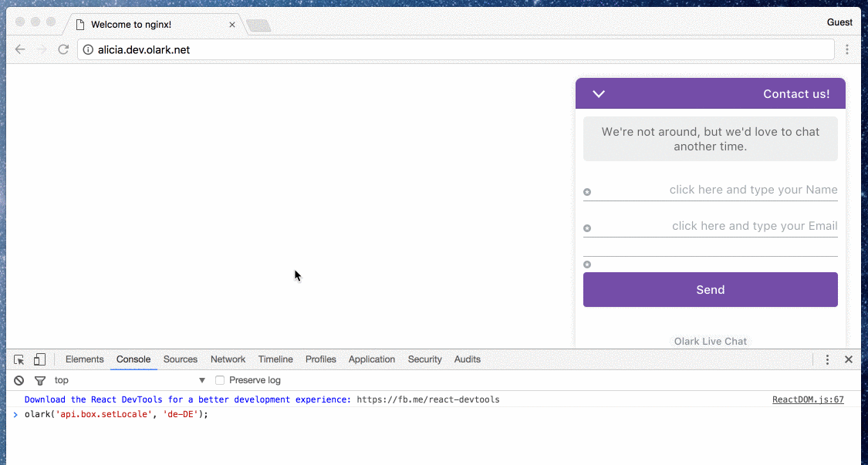Click the asterisk icon on the message row
Screen dimensions: 868x465
[x=587, y=264]
